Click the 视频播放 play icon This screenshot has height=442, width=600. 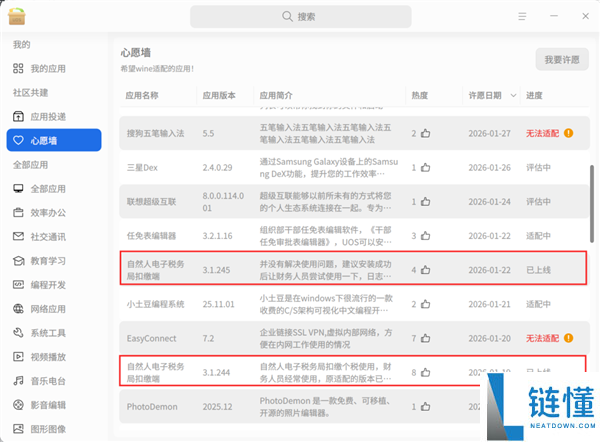coord(18,357)
